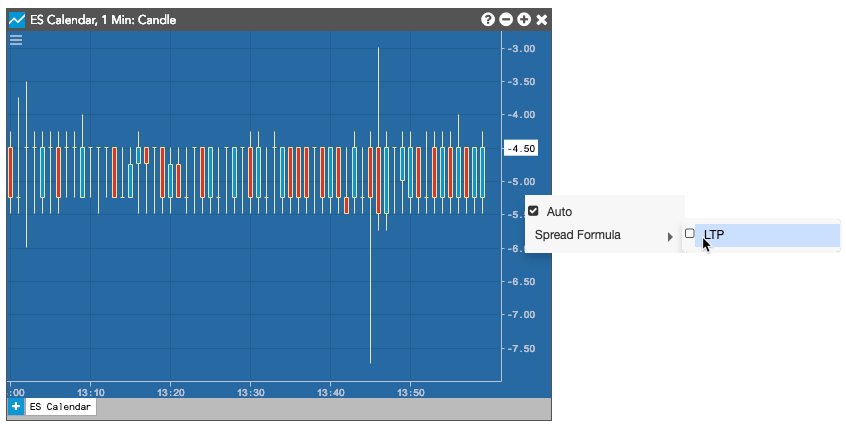
Task: Expand the Spread Formula submenu arrow
Action: coord(670,236)
